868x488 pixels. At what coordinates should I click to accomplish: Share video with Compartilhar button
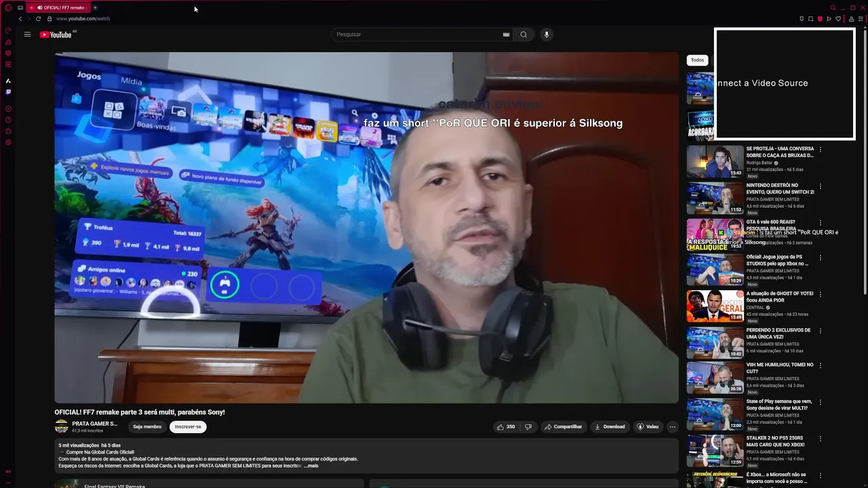coord(564,427)
